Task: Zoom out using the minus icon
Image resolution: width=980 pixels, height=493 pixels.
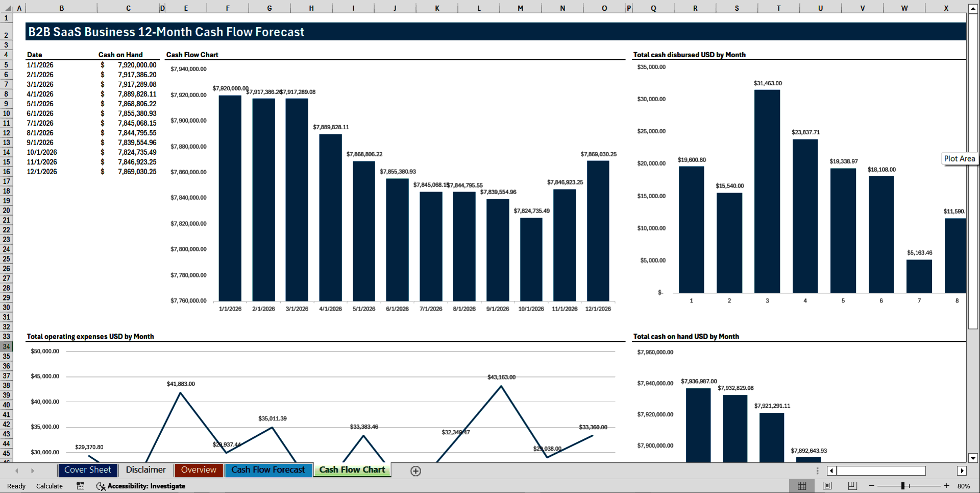Action: 871,486
